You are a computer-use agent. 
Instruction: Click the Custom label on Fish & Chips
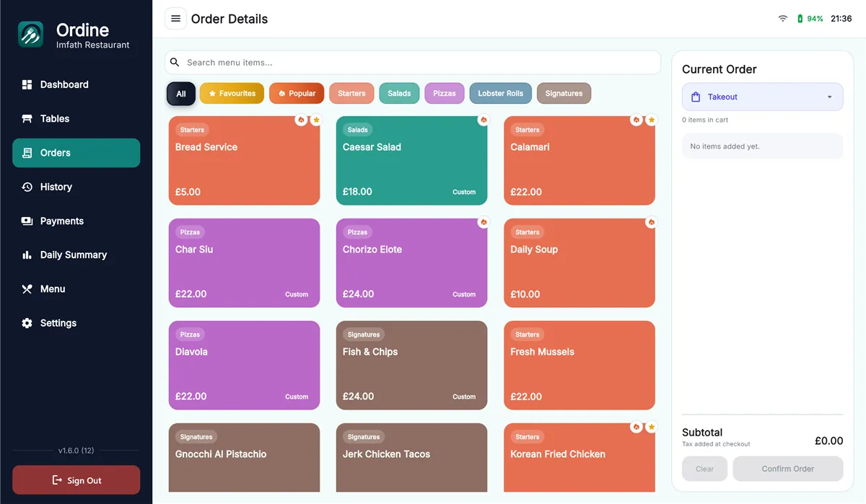point(464,397)
